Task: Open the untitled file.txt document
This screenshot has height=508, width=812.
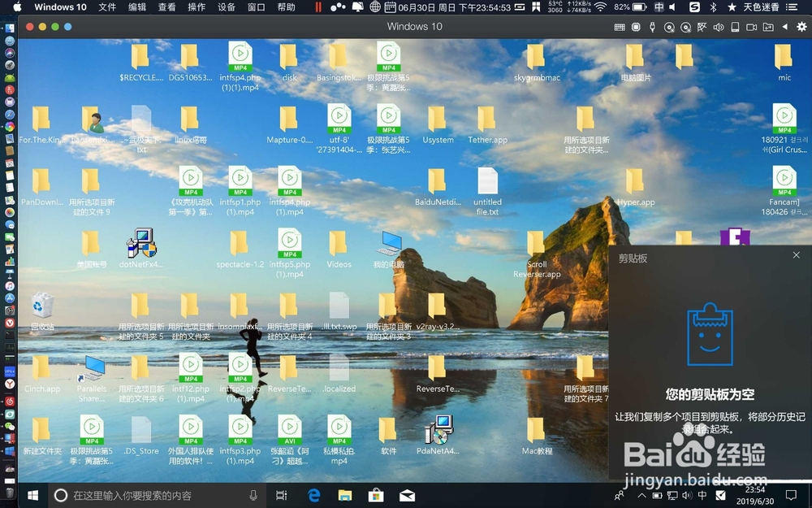Action: click(487, 191)
